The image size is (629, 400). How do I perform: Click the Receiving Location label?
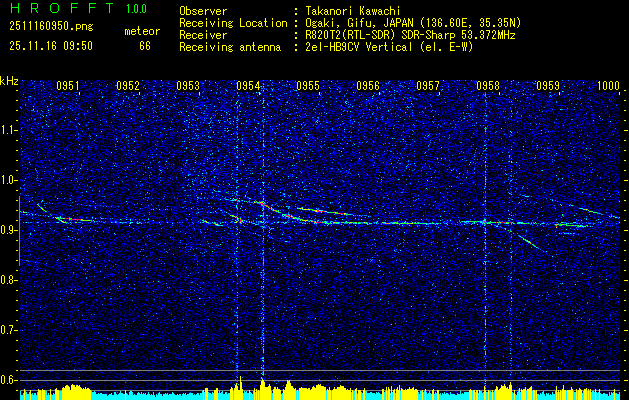pyautogui.click(x=233, y=23)
